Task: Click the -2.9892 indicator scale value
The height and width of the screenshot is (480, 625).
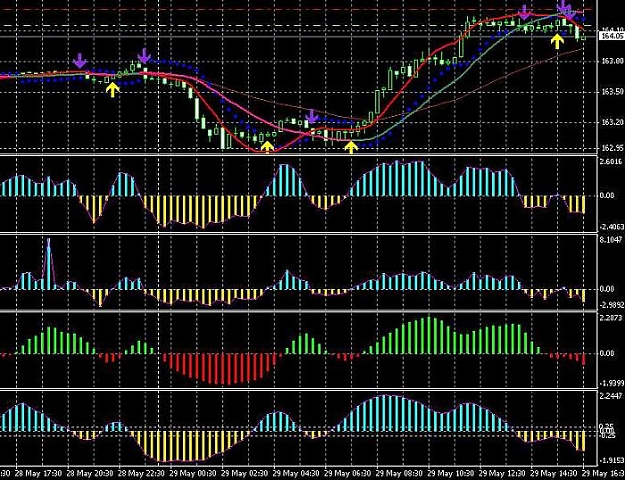Action: 611,305
